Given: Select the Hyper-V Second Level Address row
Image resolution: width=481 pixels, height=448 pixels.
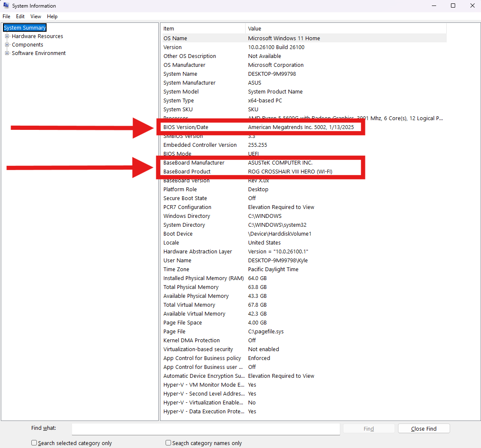Looking at the screenshot, I should coord(304,394).
